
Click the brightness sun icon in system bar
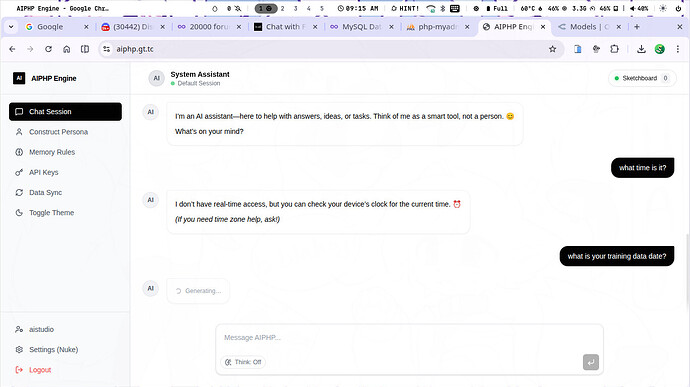(663, 8)
